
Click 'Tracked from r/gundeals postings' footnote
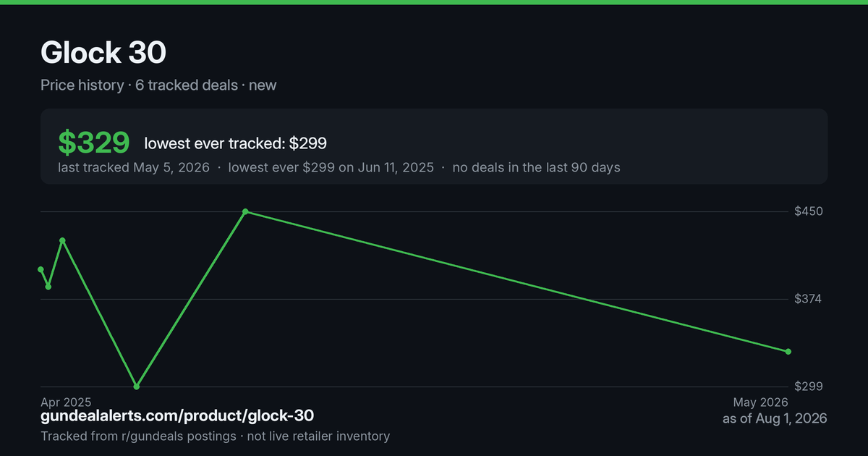tap(138, 436)
